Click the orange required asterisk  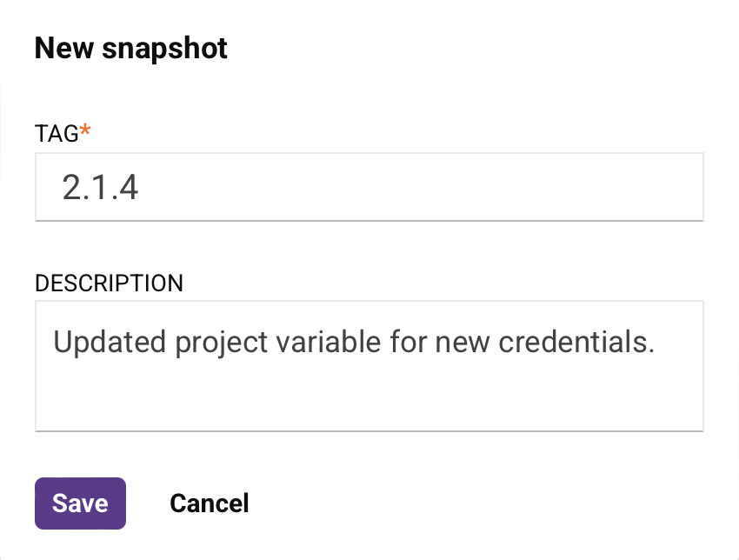(84, 130)
